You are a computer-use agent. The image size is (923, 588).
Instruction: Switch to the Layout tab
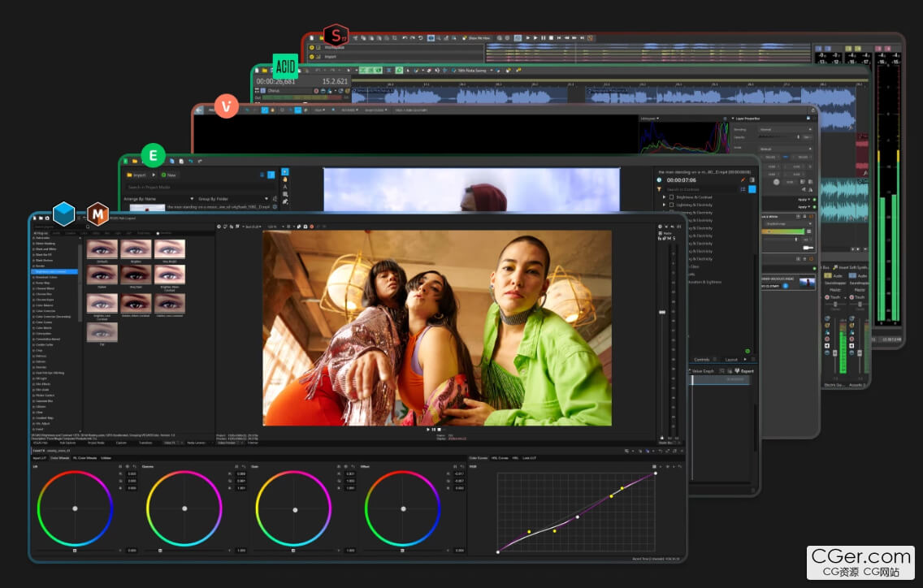click(731, 359)
